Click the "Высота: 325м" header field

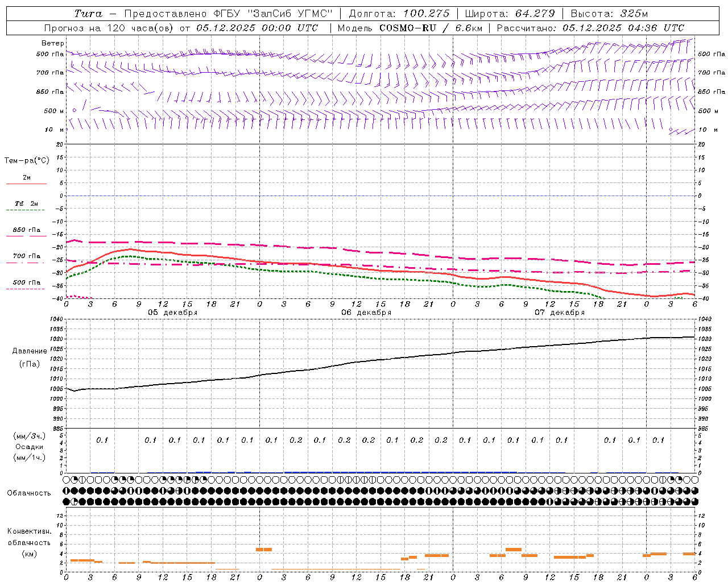tap(609, 14)
